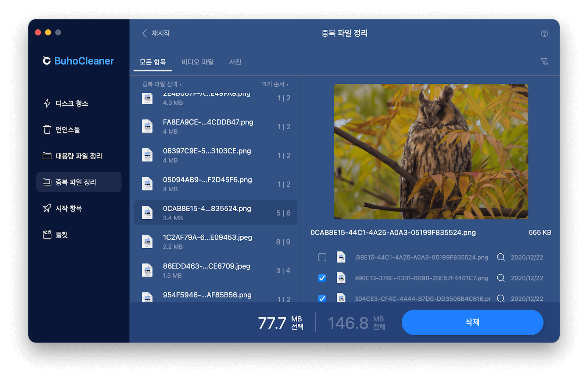Select the 1C2AF79A-6...E09453.jpeg row
Viewport: 588px width, 380px height.
[x=216, y=242]
